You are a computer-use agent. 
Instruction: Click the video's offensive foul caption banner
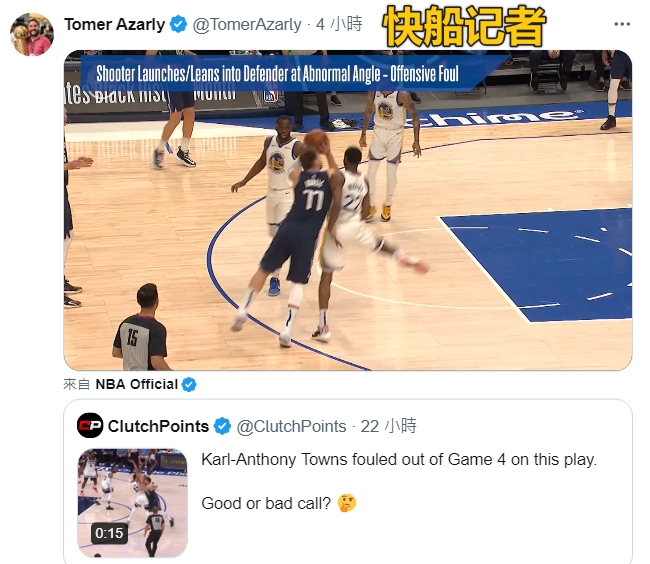pos(278,74)
